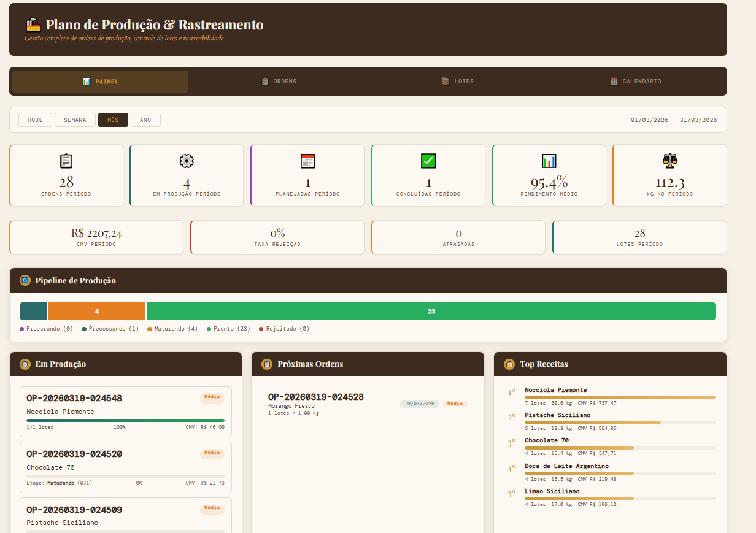The image size is (756, 533).
Task: Click the clipboard icon on Ordens Período card
Action: pos(66,161)
